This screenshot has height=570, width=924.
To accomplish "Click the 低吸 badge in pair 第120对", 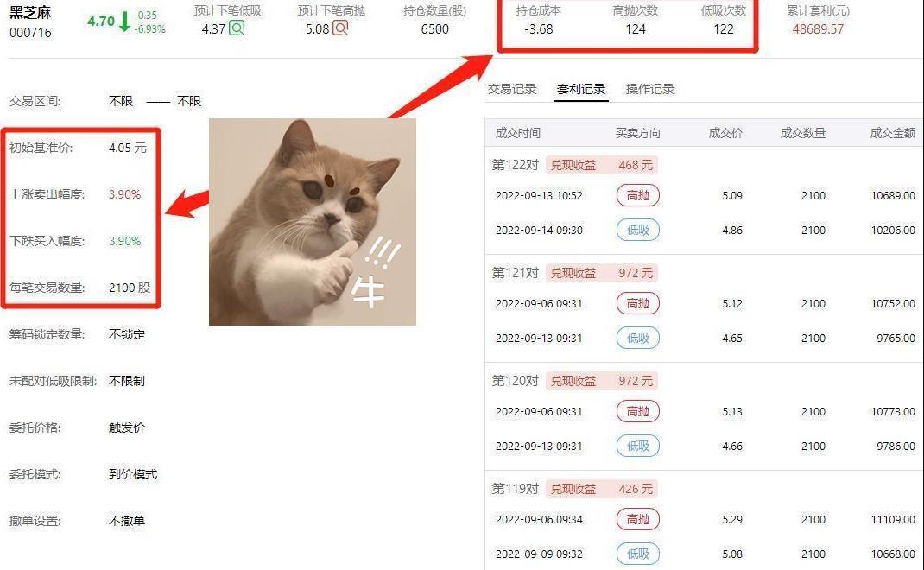I will pos(637,446).
